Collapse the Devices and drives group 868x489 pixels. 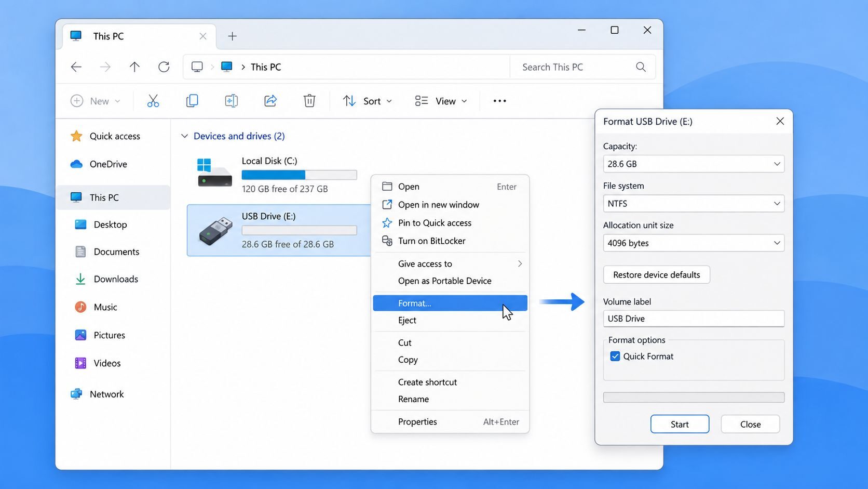tap(184, 136)
